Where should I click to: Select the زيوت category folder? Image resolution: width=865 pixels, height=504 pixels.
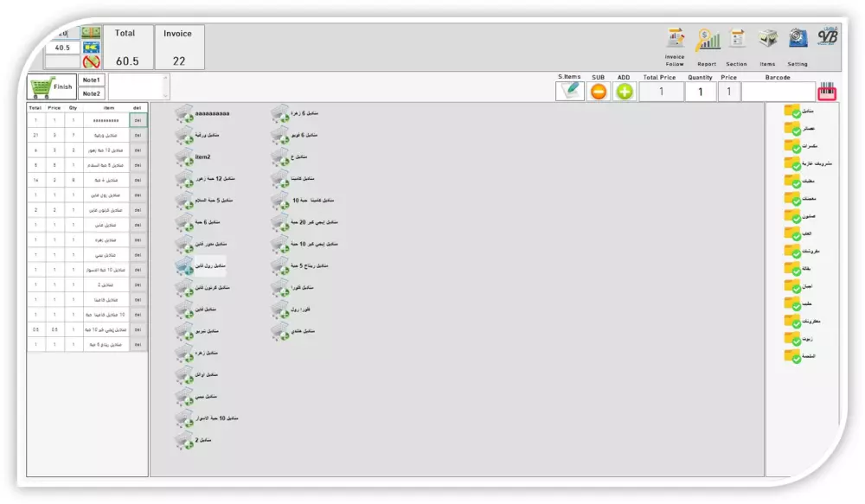point(798,339)
